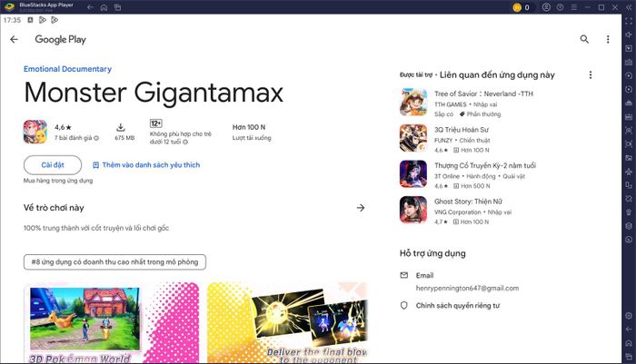Click the email envelope icon under Hỗ trợ ứng dụng
The image size is (636, 364).
click(404, 275)
